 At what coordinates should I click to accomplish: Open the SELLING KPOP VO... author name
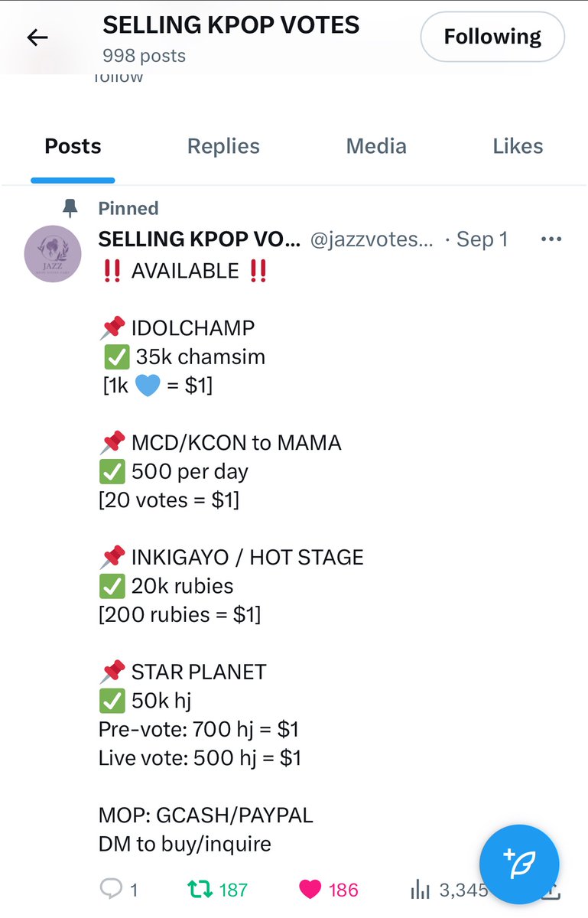[x=200, y=239]
